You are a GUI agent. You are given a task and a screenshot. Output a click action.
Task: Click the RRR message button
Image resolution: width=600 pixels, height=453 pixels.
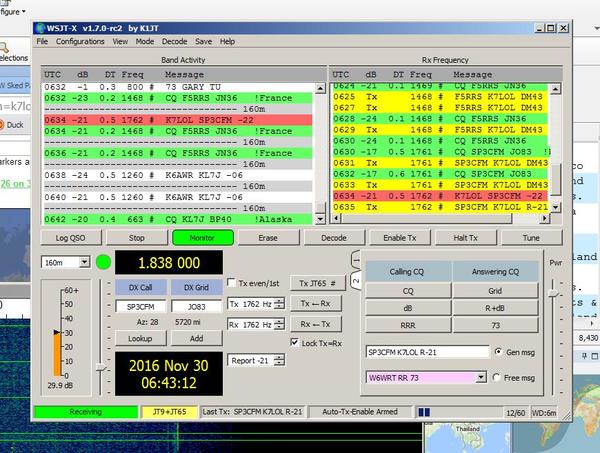408,325
